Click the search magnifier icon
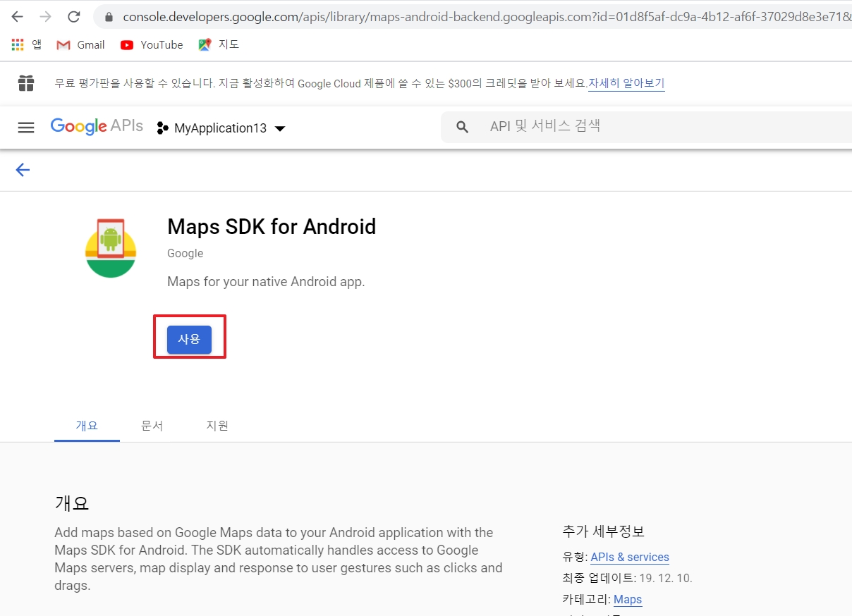The image size is (852, 616). coord(463,127)
